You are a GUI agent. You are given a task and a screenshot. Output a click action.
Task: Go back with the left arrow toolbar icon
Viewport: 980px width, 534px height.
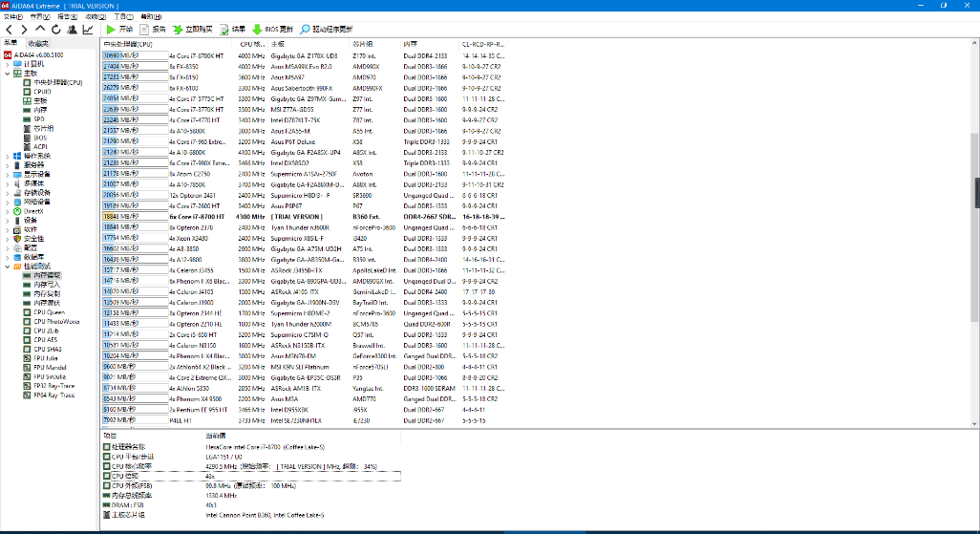[x=9, y=30]
